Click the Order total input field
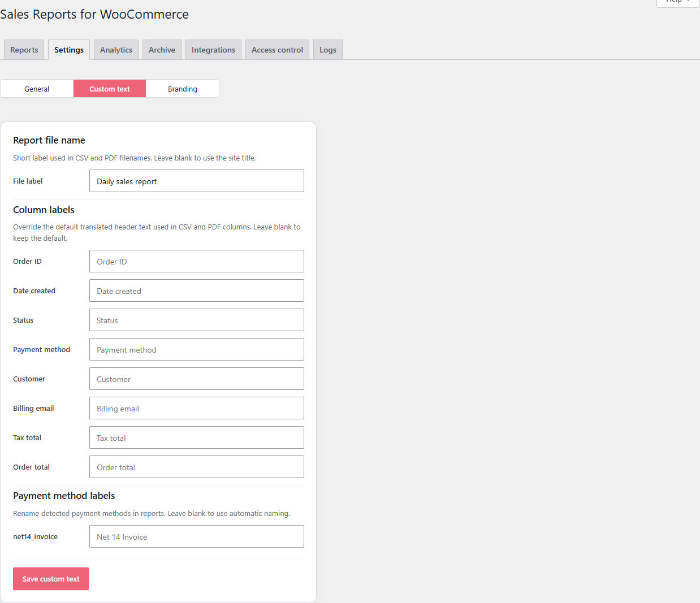The height and width of the screenshot is (603, 700). [x=197, y=467]
